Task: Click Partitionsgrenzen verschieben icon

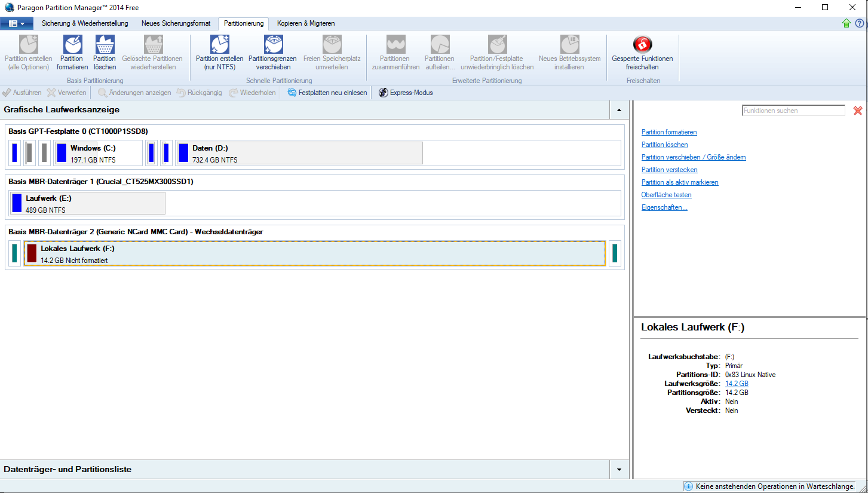Action: coord(273,44)
